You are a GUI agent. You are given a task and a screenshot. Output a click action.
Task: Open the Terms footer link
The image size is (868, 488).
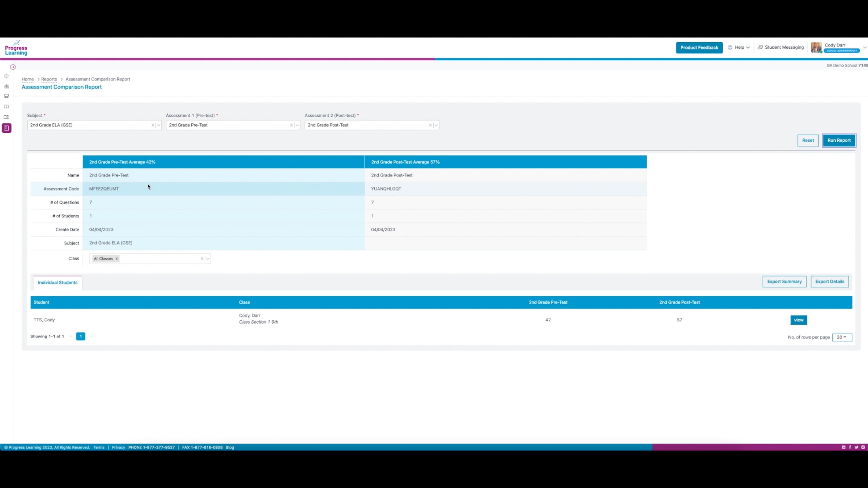coord(99,448)
